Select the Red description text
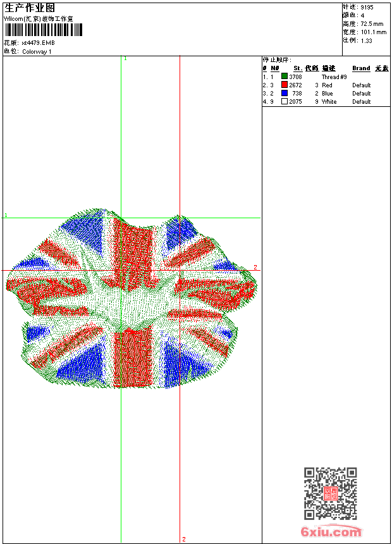This screenshot has width=392, height=544. (327, 85)
